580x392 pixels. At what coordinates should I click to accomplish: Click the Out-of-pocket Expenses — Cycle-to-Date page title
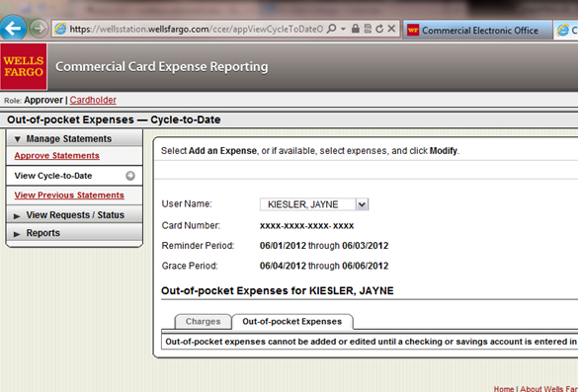(114, 119)
